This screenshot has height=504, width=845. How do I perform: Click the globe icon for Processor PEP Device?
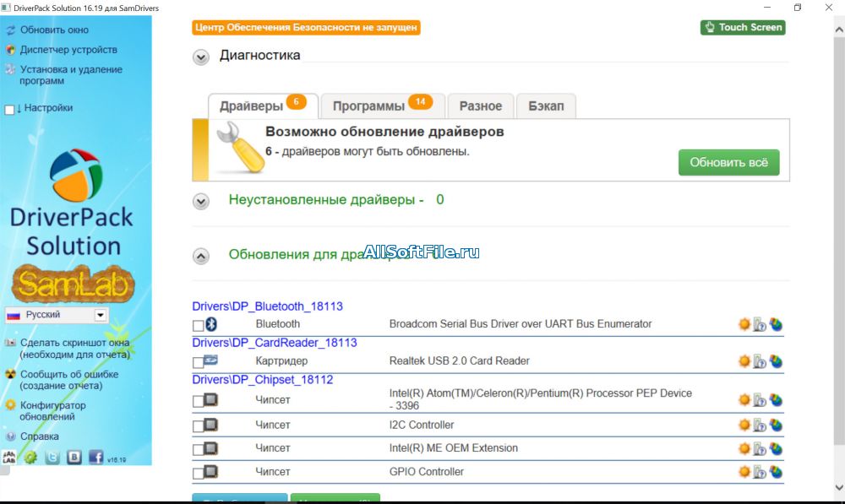[776, 399]
